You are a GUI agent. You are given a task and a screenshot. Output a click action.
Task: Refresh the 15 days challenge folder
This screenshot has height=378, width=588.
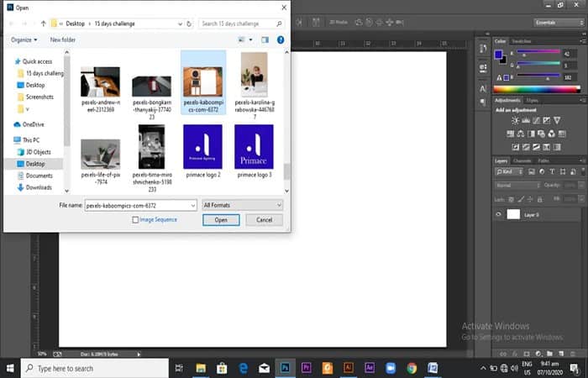click(189, 24)
